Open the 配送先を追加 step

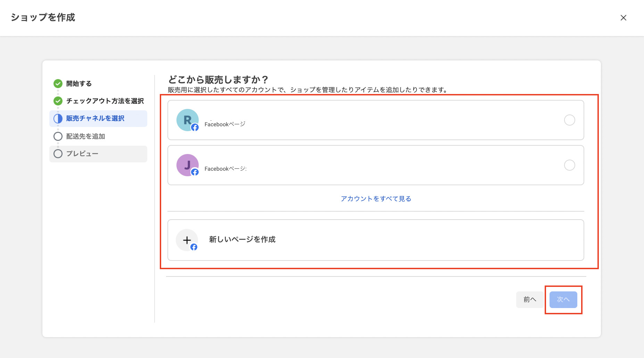(85, 136)
